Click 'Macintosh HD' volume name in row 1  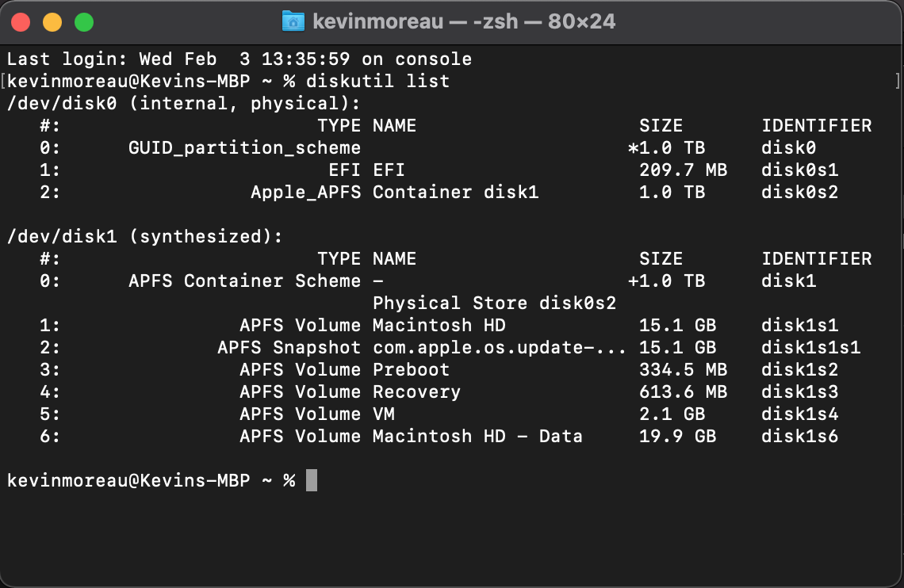[x=439, y=326]
